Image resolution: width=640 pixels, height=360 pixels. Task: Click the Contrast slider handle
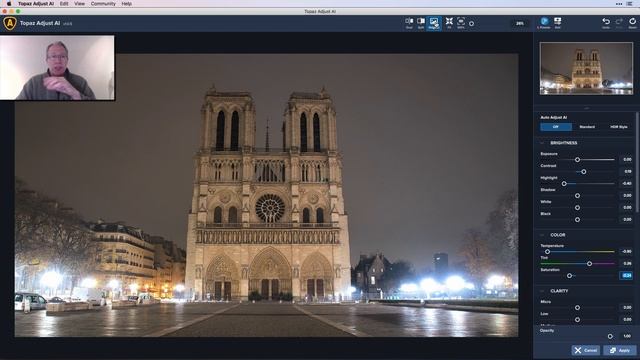pos(584,172)
